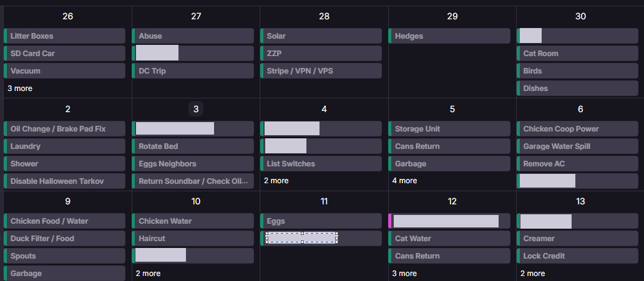
Task: Expand "2 more" events on the 4th
Action: (x=276, y=181)
